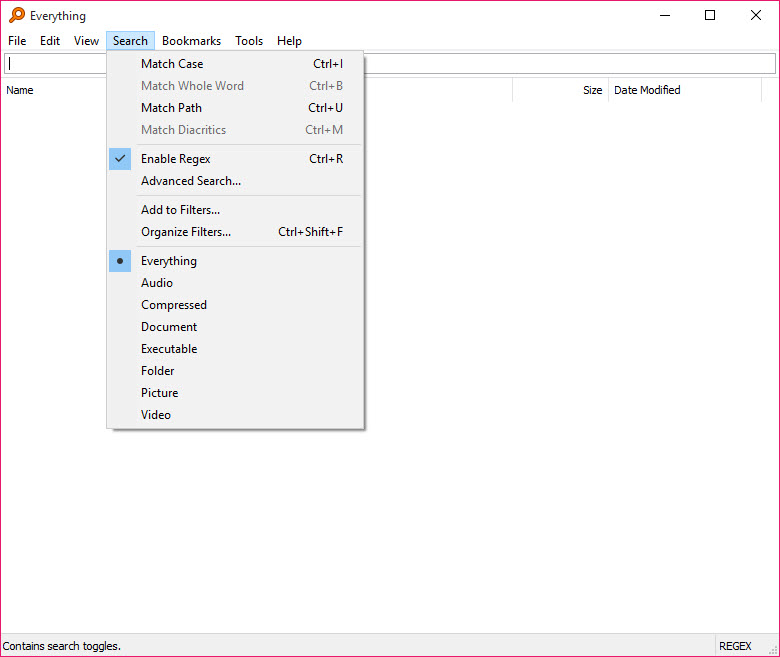The width and height of the screenshot is (780, 657).
Task: Choose Add to Filters entry
Action: click(x=235, y=209)
